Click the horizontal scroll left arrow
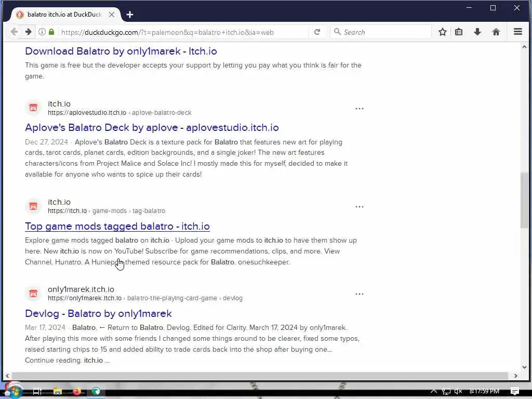This screenshot has width=532, height=399. [7, 376]
